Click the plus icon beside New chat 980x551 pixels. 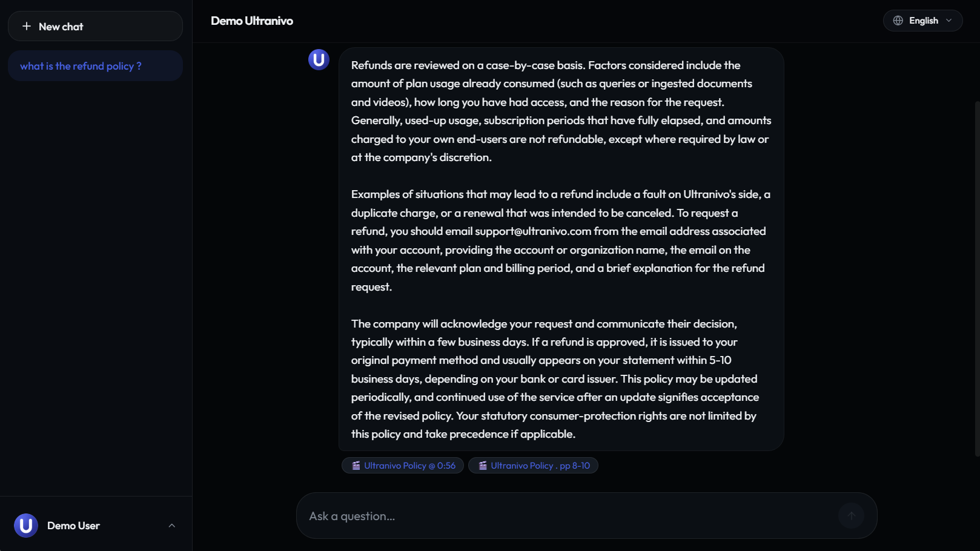click(27, 26)
